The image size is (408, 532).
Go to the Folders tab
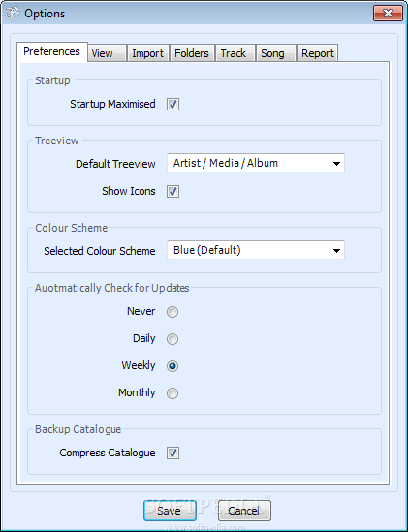coord(192,53)
